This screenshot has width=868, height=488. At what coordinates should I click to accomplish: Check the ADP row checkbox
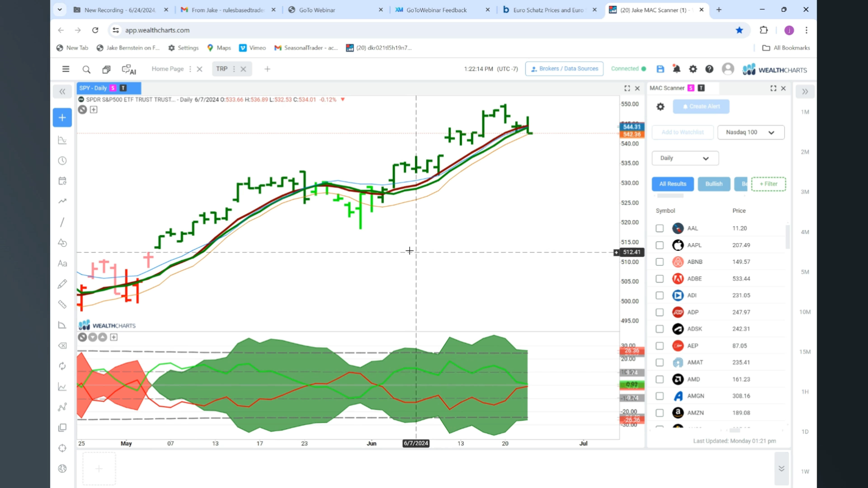tap(660, 312)
